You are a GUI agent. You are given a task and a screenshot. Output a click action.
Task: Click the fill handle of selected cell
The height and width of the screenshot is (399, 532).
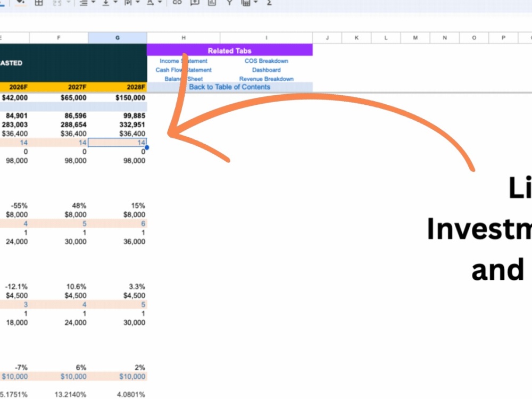click(x=147, y=147)
